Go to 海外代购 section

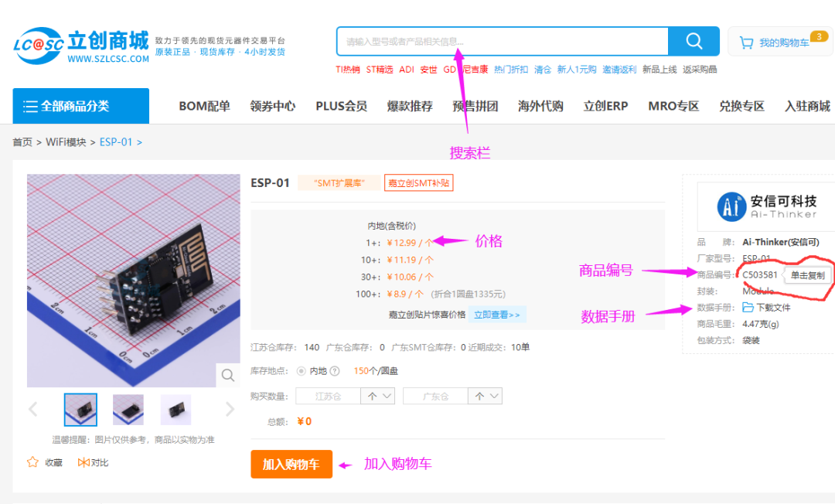540,107
